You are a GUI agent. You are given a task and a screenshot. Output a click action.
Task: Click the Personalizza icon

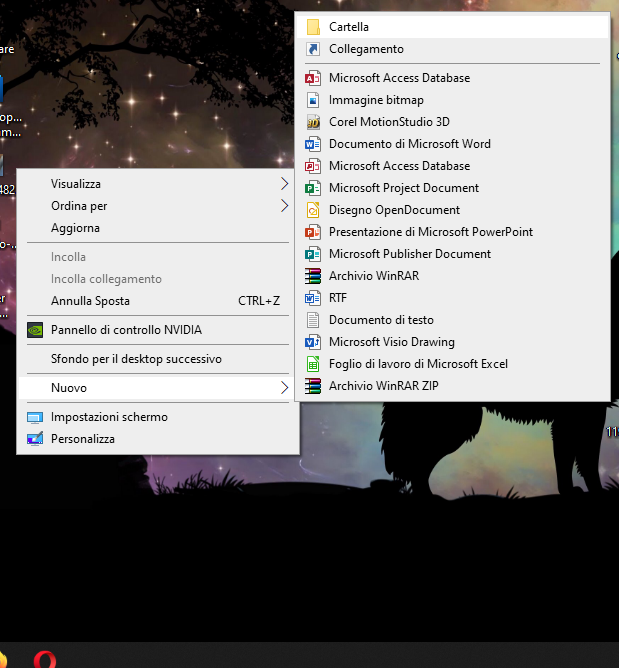point(35,439)
